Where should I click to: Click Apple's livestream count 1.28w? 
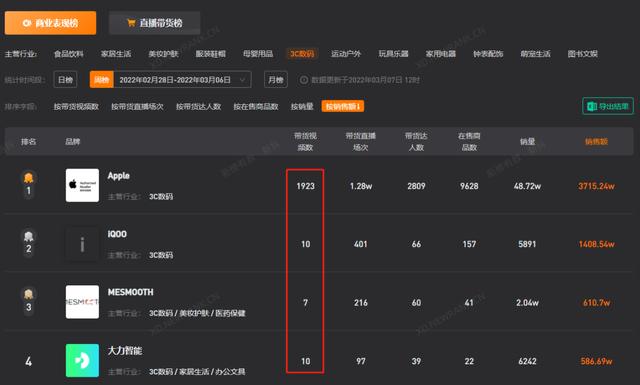point(361,186)
